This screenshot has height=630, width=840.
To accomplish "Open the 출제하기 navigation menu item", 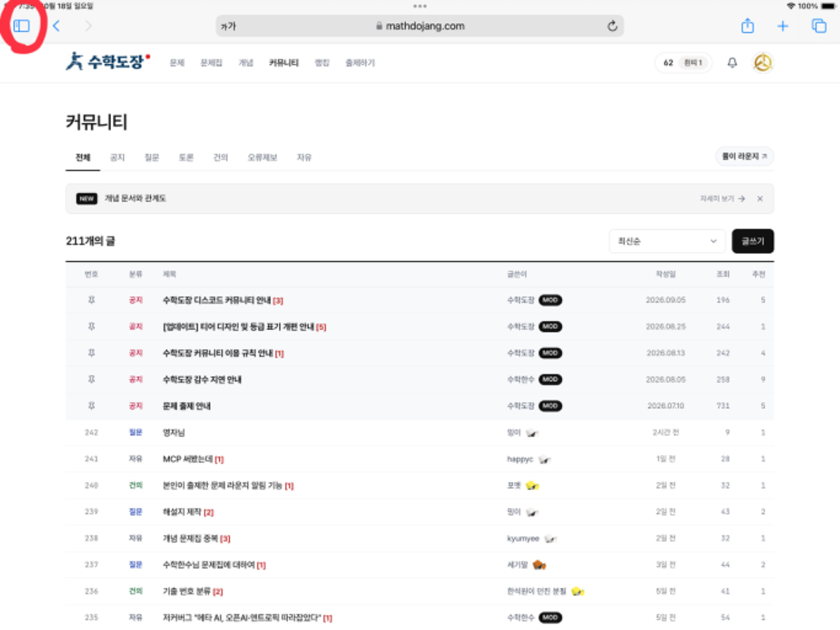I will pos(360,63).
